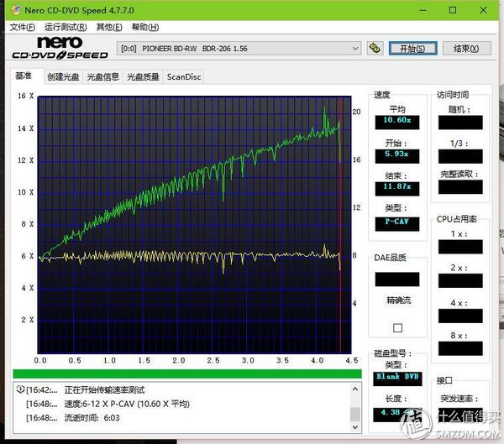This screenshot has height=444, width=504.
Task: Click the green progress bar
Action: click(x=187, y=374)
